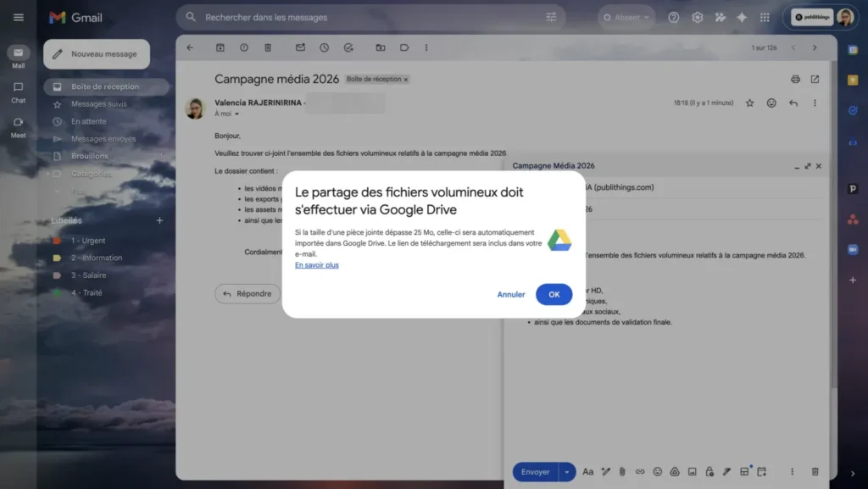Click the Répondre button
The height and width of the screenshot is (489, 868).
[248, 294]
